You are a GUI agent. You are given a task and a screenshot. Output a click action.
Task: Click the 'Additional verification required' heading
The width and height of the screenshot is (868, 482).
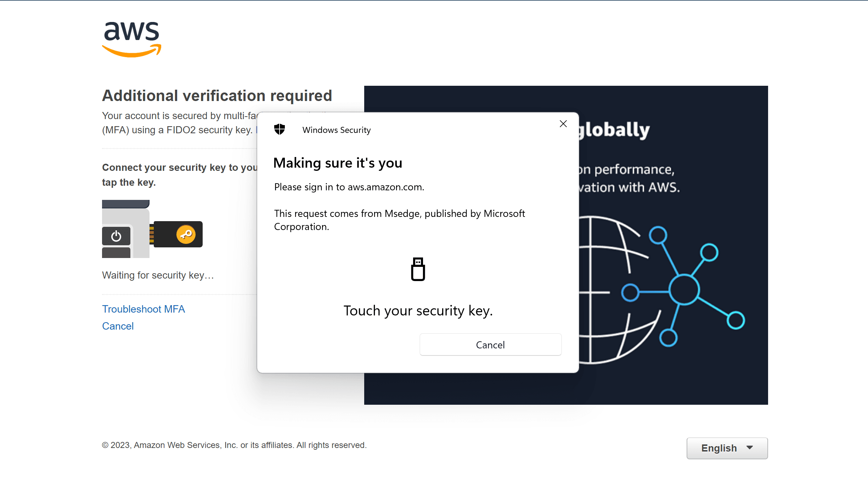tap(217, 96)
